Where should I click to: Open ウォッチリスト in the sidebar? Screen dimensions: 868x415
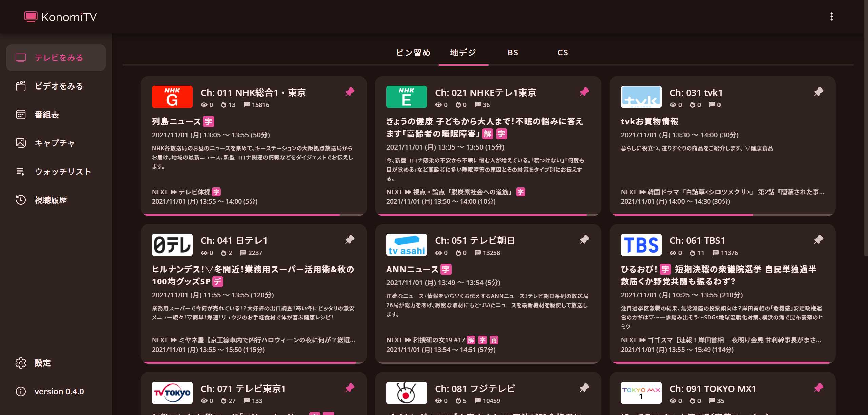(x=56, y=172)
